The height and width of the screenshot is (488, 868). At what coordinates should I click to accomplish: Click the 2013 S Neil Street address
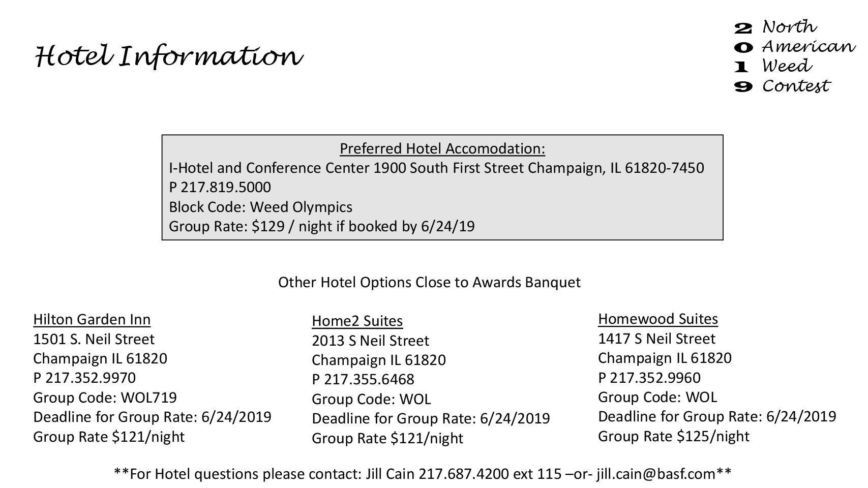pyautogui.click(x=370, y=341)
